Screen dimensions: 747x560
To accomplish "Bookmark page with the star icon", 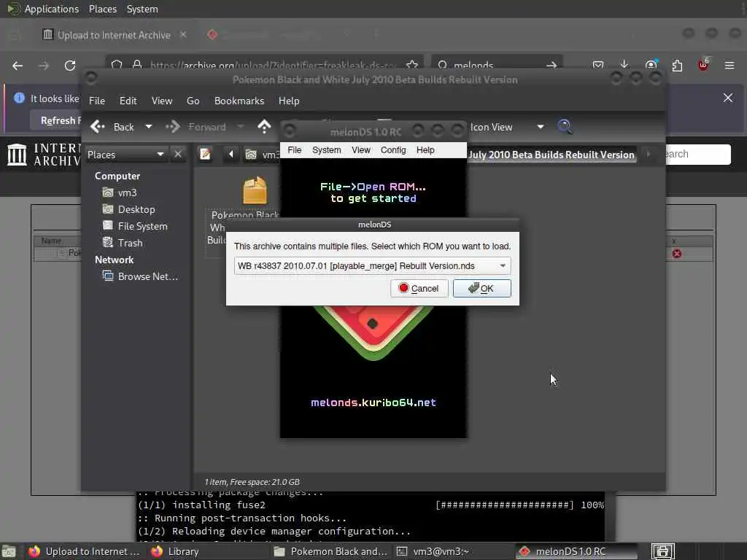I will coord(413,65).
